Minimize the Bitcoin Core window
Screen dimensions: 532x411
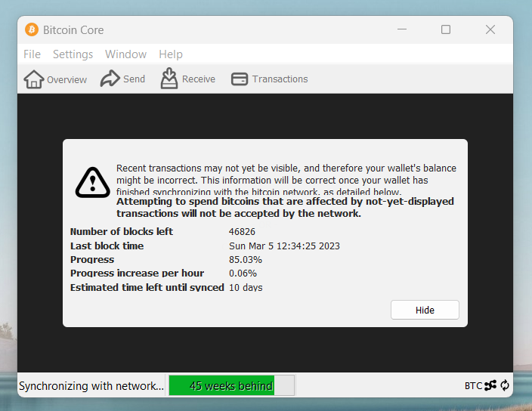(402, 29)
